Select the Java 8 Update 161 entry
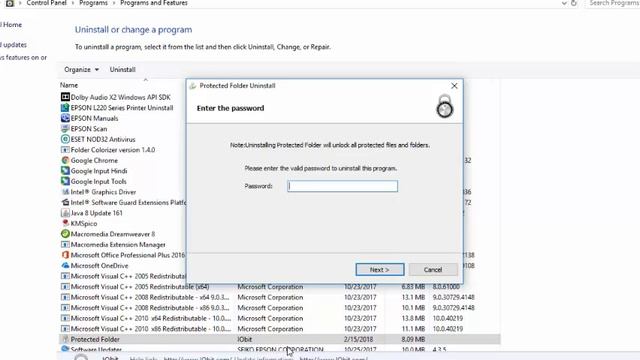Viewport: 640px width, 360px height. point(96,213)
